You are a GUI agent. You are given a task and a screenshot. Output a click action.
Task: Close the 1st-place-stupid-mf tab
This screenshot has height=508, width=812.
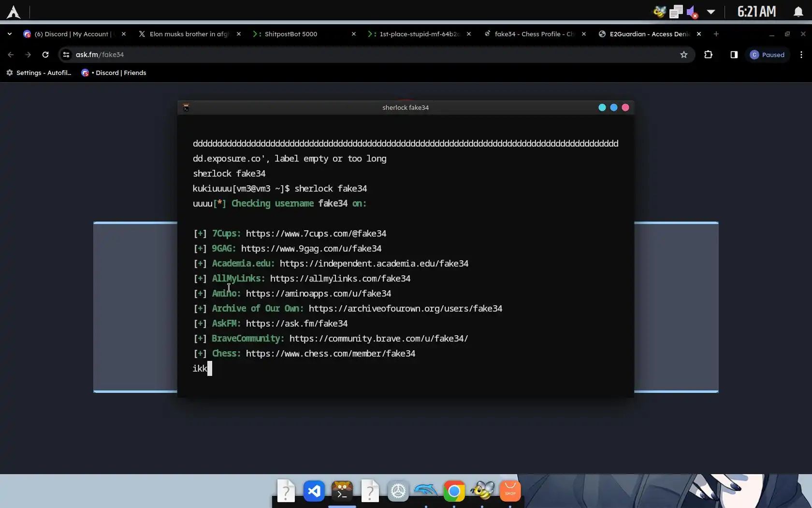coord(469,34)
